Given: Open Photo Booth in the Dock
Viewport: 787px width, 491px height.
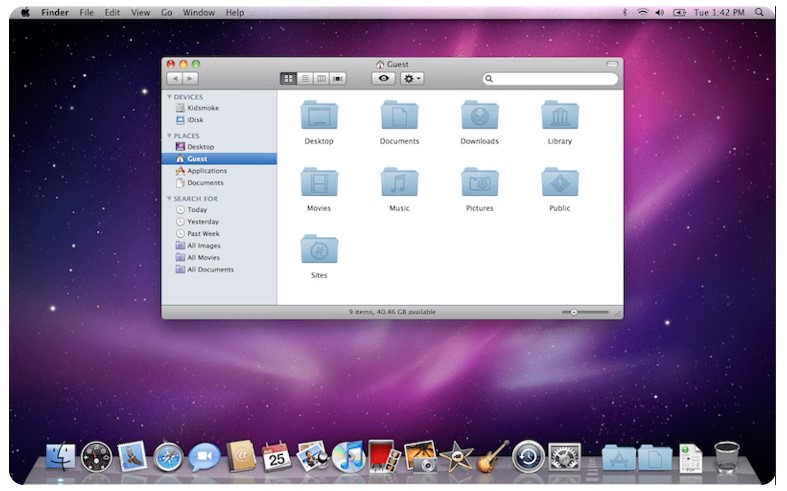Looking at the screenshot, I should coord(384,456).
